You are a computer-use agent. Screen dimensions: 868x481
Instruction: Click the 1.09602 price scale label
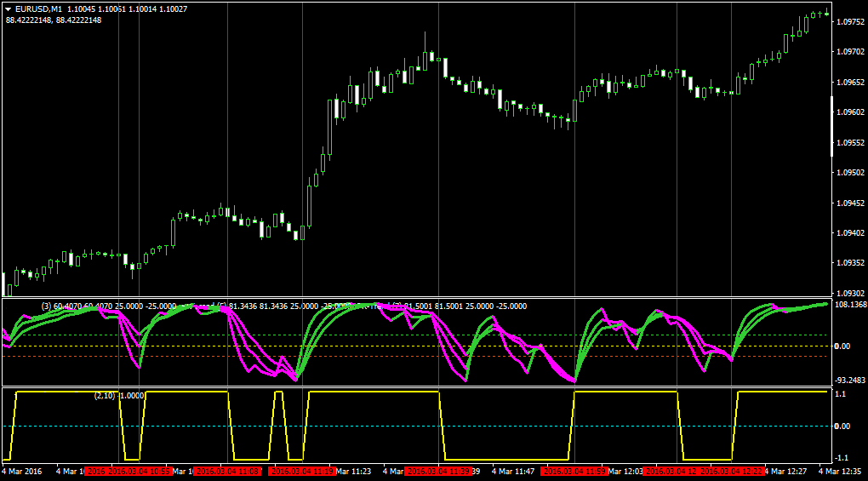coord(851,112)
